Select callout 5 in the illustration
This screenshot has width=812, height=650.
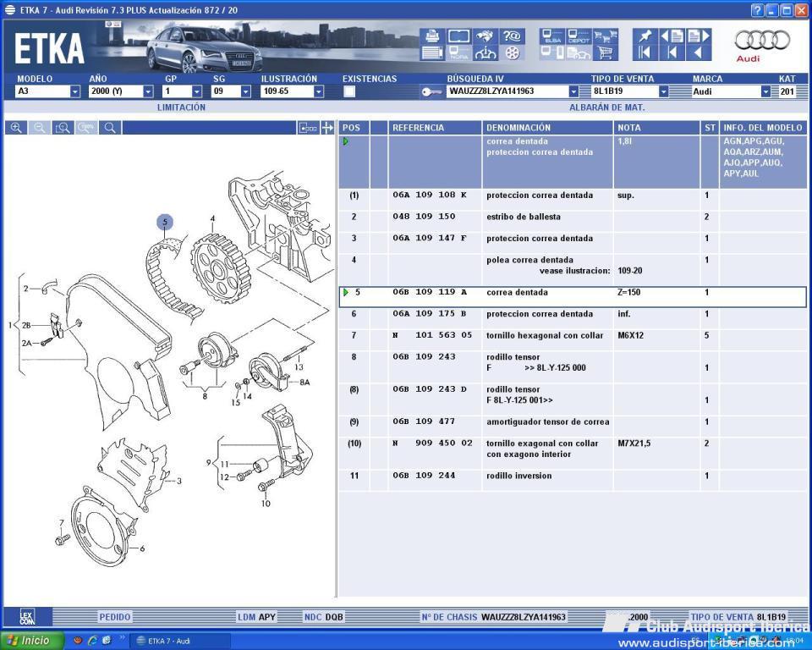pos(165,223)
